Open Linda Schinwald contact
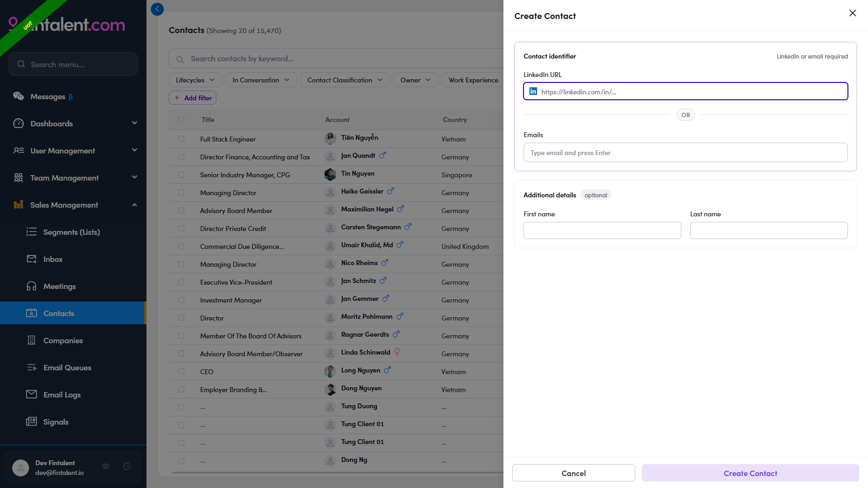868x488 pixels. point(366,352)
